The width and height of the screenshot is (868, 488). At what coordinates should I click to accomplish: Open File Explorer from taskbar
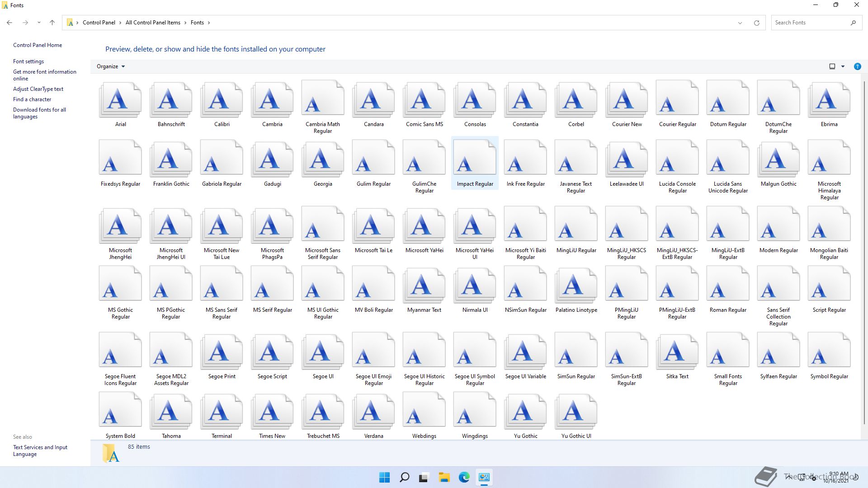444,477
